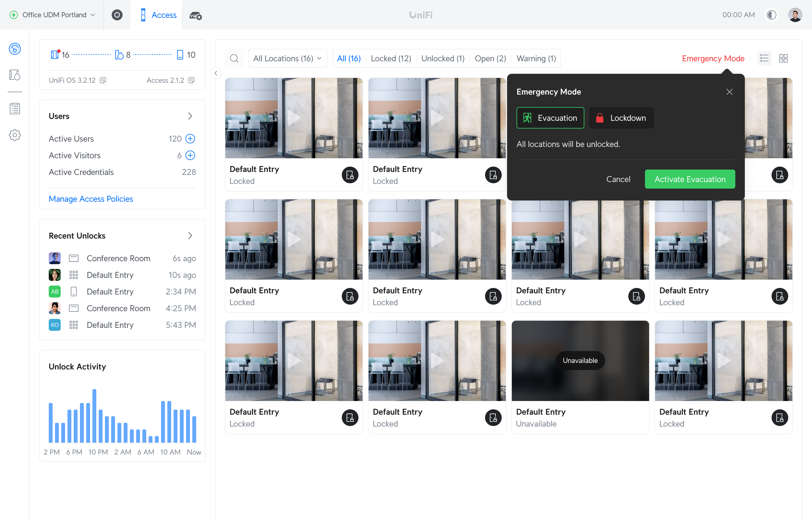Viewport: 812px width, 520px height.
Task: Open the user profile avatar
Action: pyautogui.click(x=795, y=15)
